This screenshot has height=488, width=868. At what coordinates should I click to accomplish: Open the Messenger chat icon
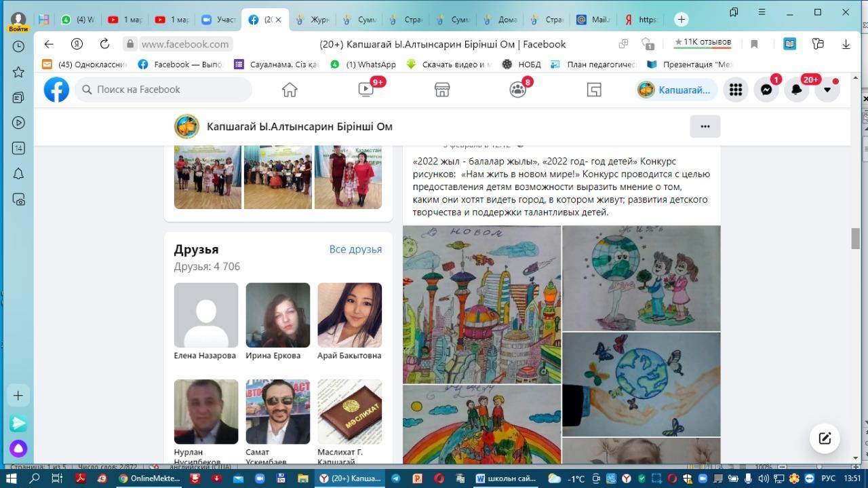tap(766, 90)
